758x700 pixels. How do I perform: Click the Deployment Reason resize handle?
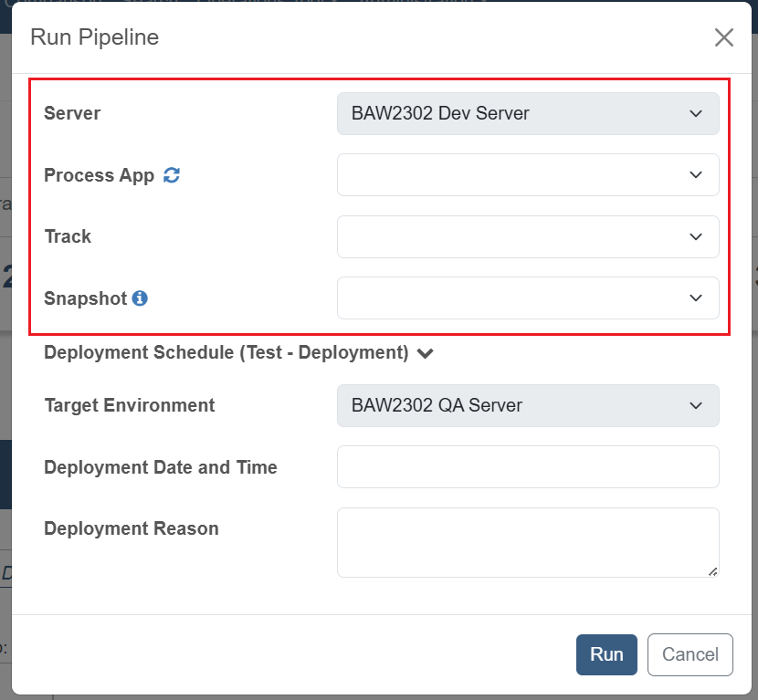click(713, 571)
